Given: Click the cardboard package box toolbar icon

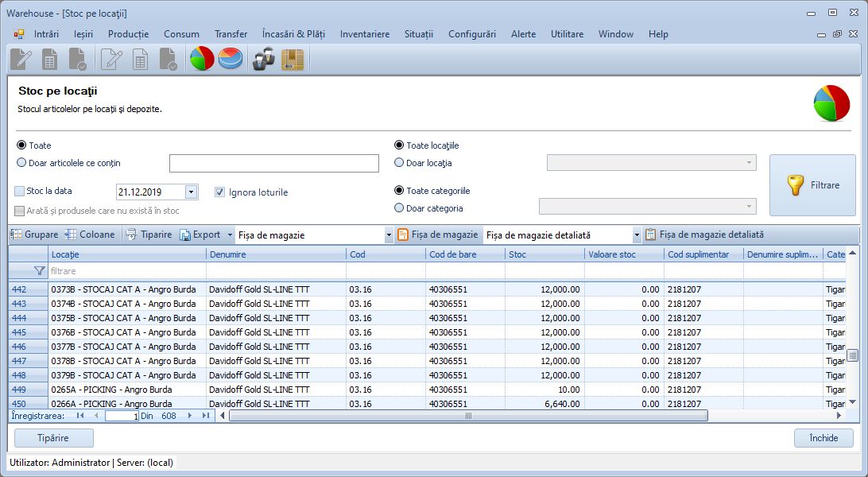Looking at the screenshot, I should click(293, 60).
